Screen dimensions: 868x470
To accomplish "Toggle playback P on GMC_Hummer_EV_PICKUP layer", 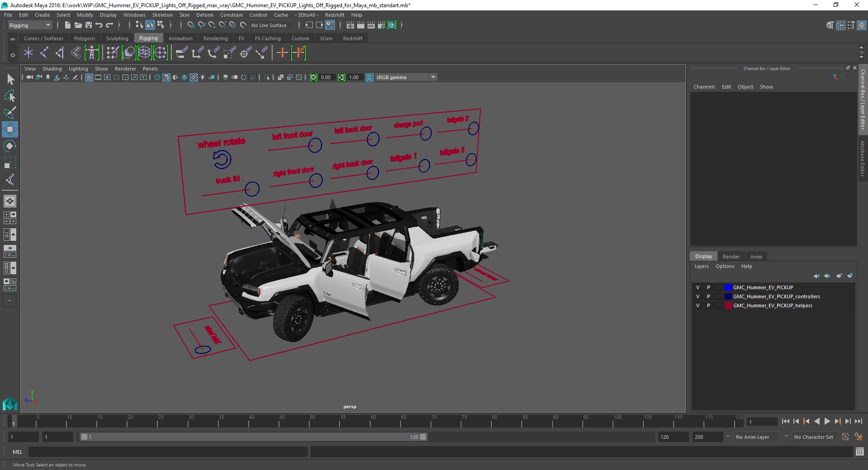I will coord(708,287).
